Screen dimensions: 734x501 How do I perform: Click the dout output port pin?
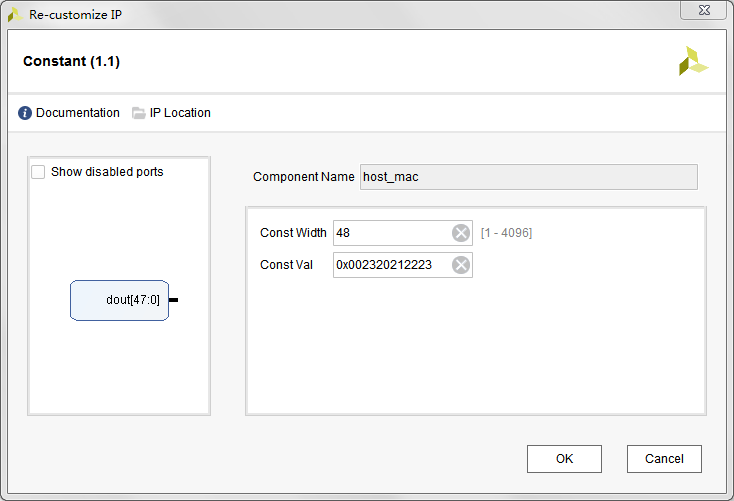click(x=173, y=300)
